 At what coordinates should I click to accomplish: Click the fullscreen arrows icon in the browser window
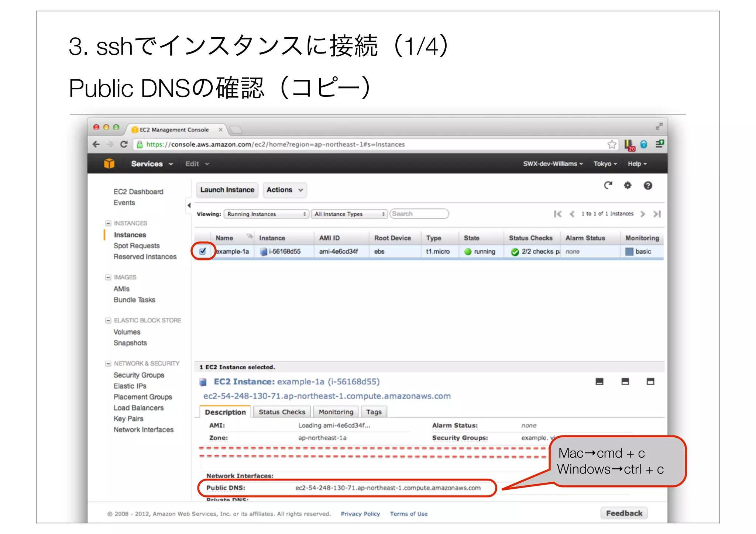pos(659,127)
